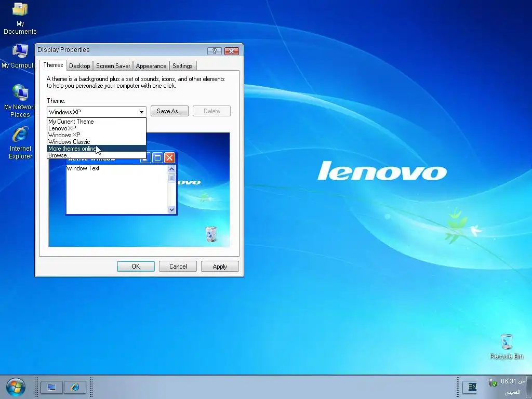Click the Cancel button

coord(178,267)
